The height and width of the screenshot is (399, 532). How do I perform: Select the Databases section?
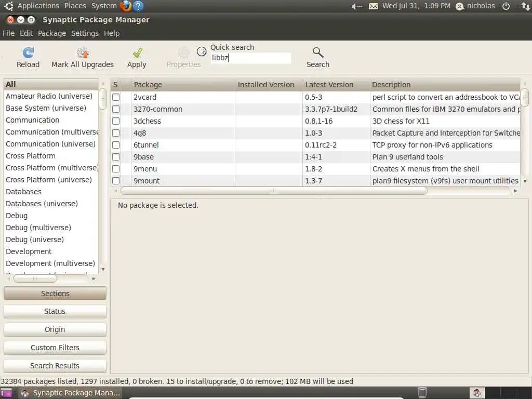click(x=51, y=192)
